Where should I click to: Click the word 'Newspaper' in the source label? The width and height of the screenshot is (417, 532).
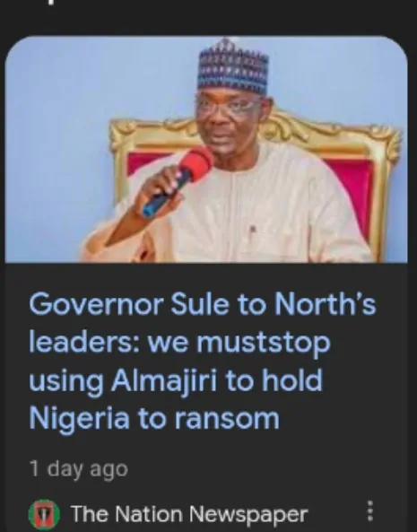pyautogui.click(x=248, y=514)
